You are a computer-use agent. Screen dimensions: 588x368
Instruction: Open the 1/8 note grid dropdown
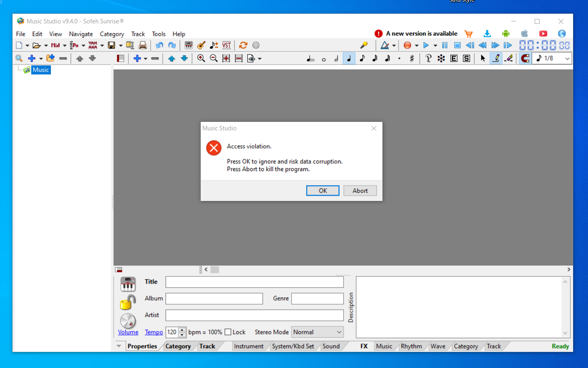click(x=567, y=59)
